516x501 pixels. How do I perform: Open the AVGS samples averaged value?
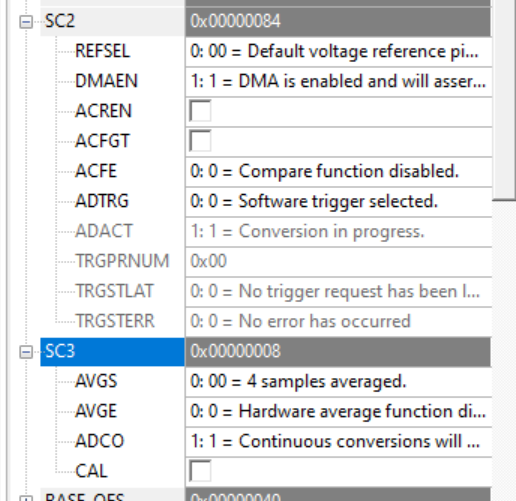[338, 381]
